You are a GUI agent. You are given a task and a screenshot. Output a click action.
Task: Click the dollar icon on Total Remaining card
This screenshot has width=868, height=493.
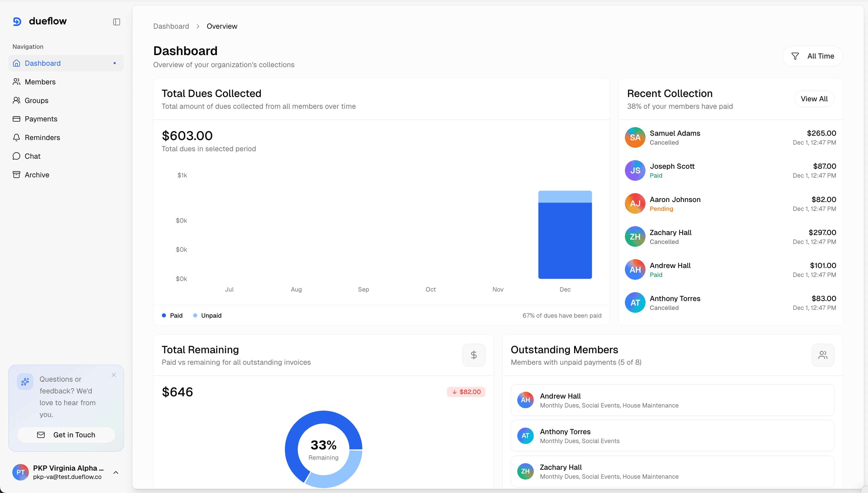pos(473,355)
